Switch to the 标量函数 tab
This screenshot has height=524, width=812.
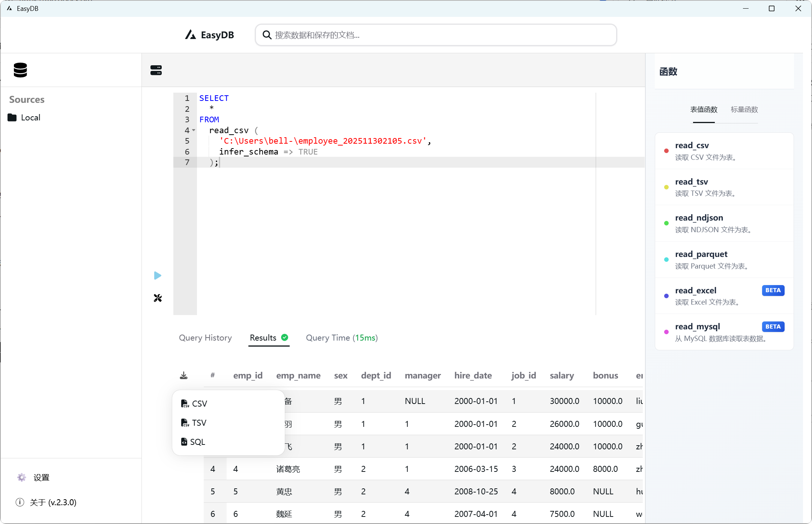[744, 109]
